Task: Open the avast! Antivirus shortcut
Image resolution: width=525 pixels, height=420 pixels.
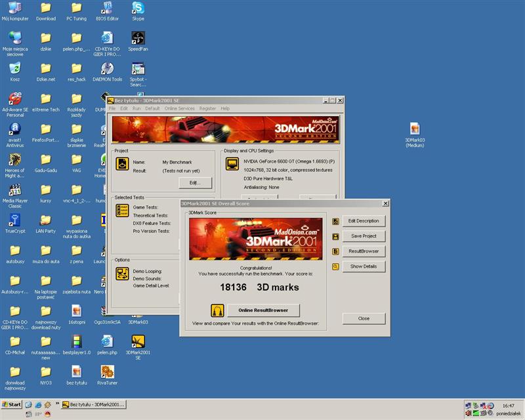Action: (x=15, y=135)
